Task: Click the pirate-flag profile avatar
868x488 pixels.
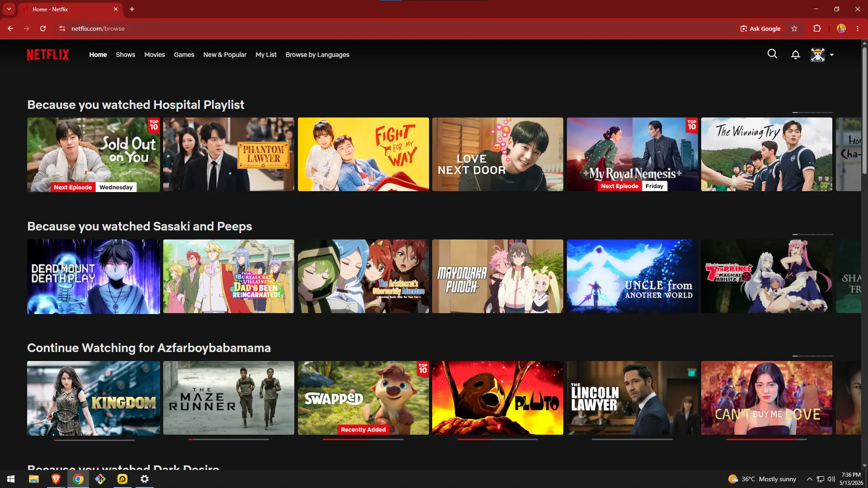Action: click(817, 55)
